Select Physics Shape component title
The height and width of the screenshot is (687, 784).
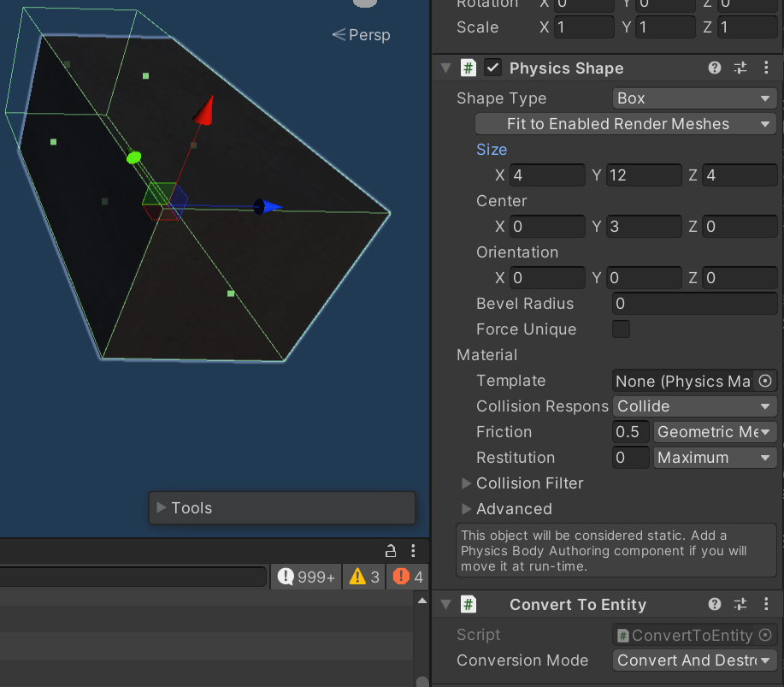click(x=567, y=68)
